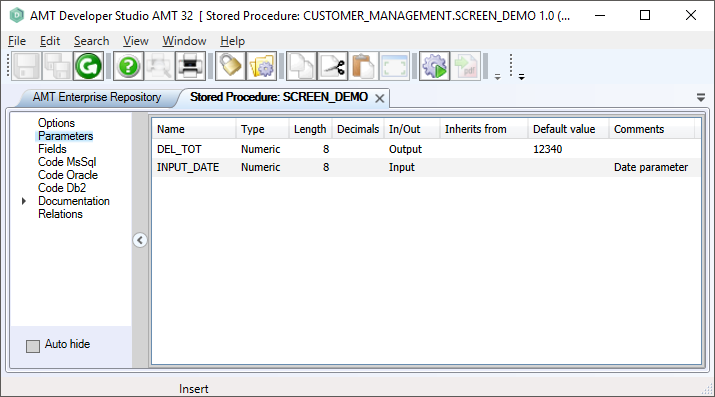Click the Save All double-floppy icon

click(x=57, y=67)
